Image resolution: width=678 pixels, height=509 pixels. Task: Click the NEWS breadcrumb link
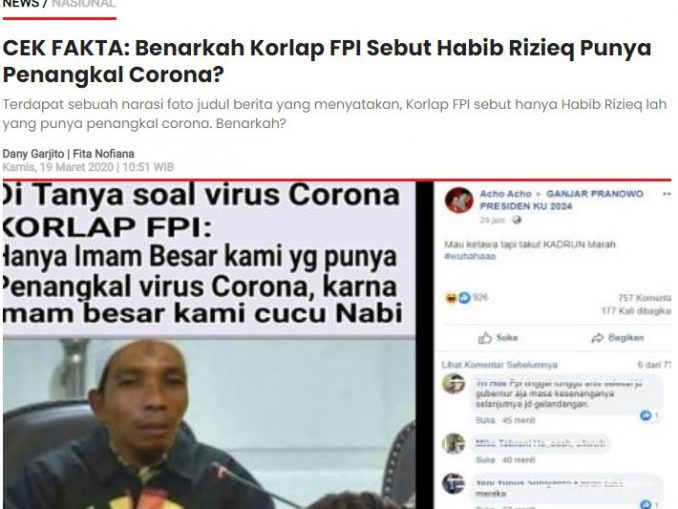(x=20, y=4)
